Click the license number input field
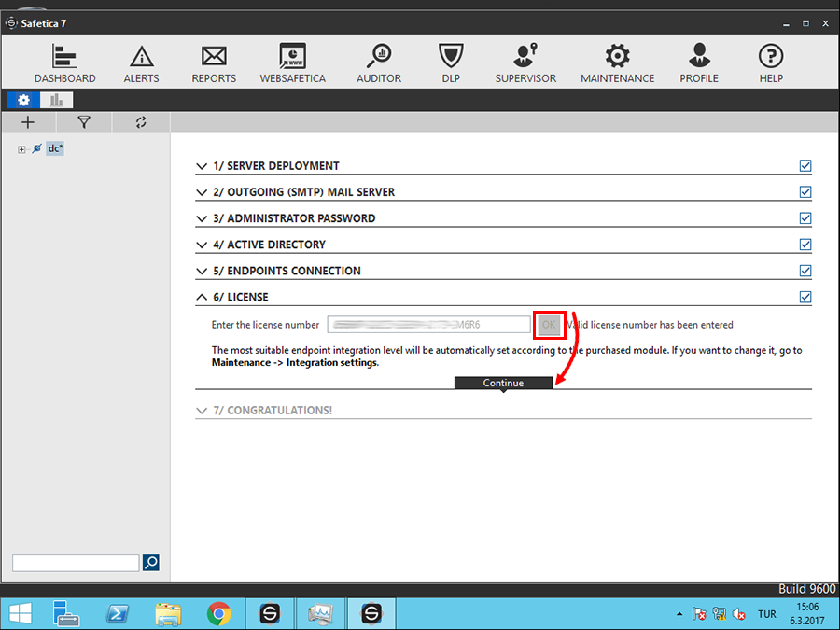This screenshot has height=630, width=840. coord(429,325)
